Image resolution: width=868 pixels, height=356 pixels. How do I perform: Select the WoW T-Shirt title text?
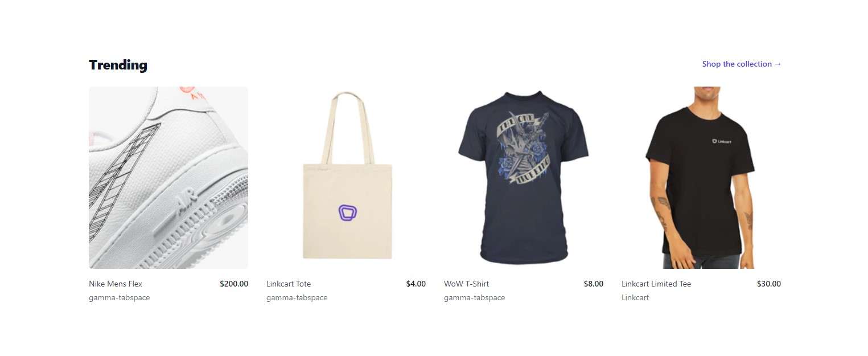[466, 284]
